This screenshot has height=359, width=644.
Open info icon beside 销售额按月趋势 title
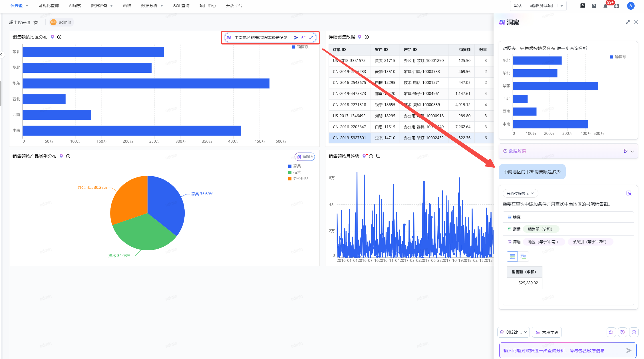pos(371,156)
